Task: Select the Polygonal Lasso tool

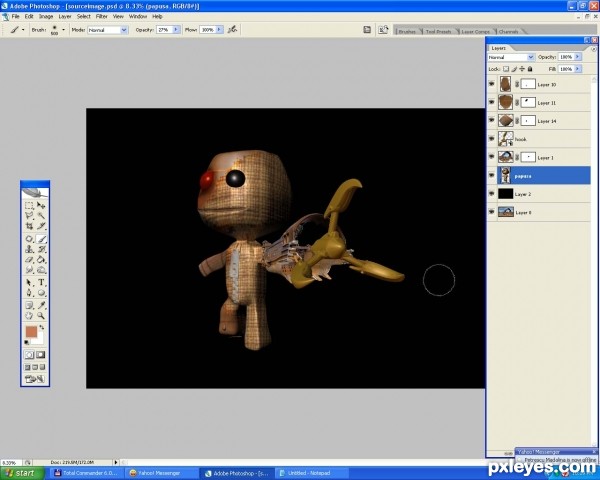Action: (29, 216)
